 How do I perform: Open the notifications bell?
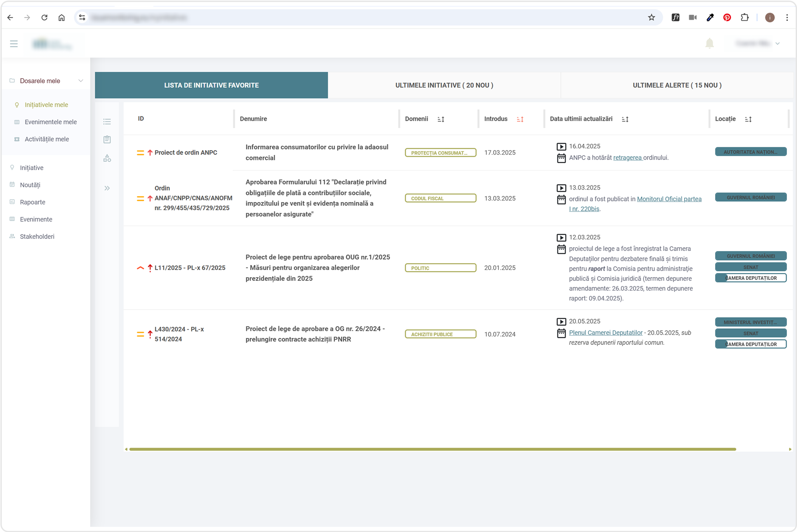click(x=709, y=44)
